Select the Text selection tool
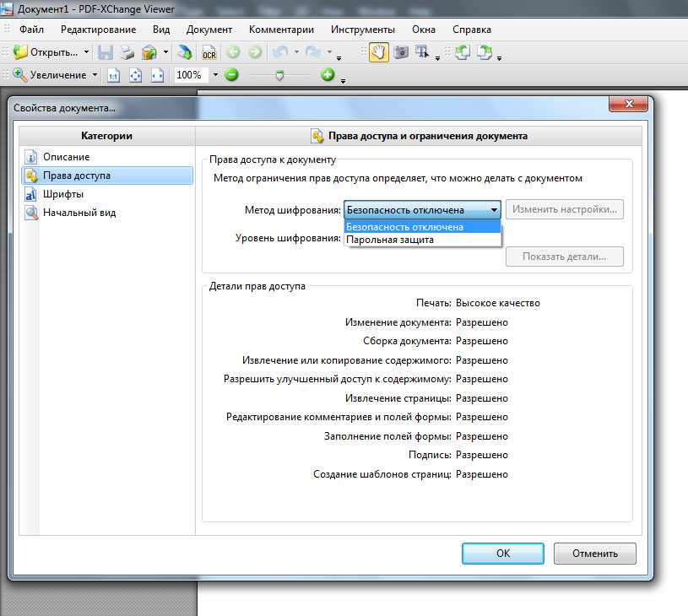Viewport: 688px width, 616px height. [x=422, y=52]
